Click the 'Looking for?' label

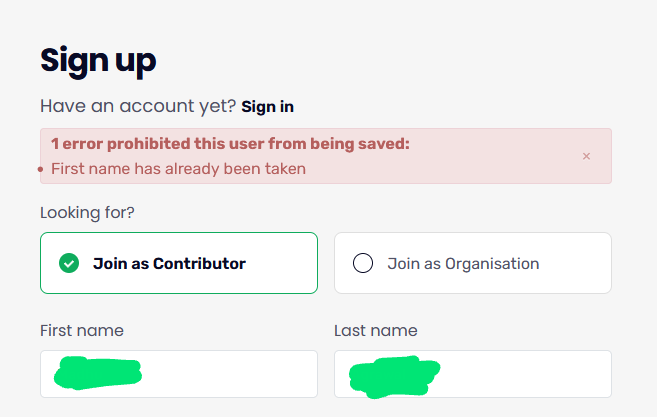87,212
